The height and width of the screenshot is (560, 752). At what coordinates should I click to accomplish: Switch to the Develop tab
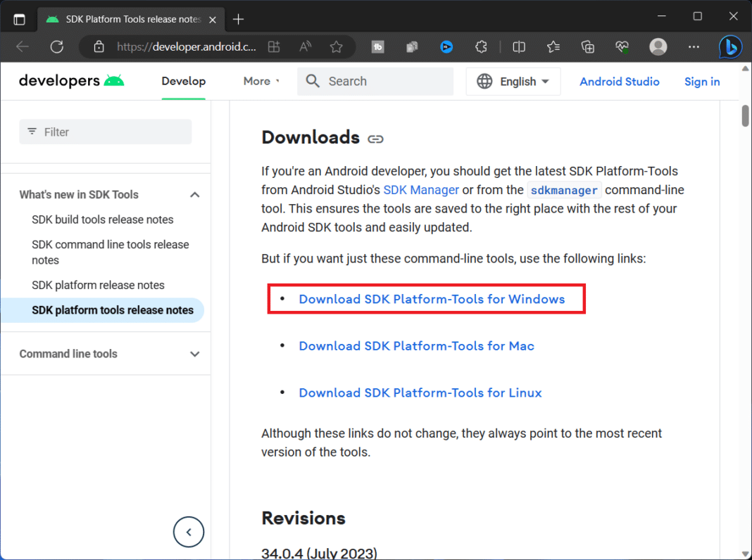tap(183, 81)
